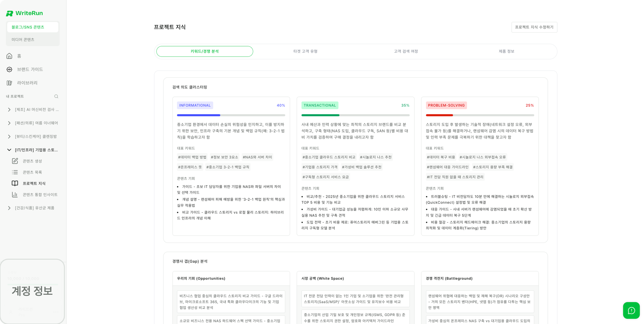Collapse the [IT/인프라] 기업용 스토리지 project
The image size is (644, 324).
(9, 150)
